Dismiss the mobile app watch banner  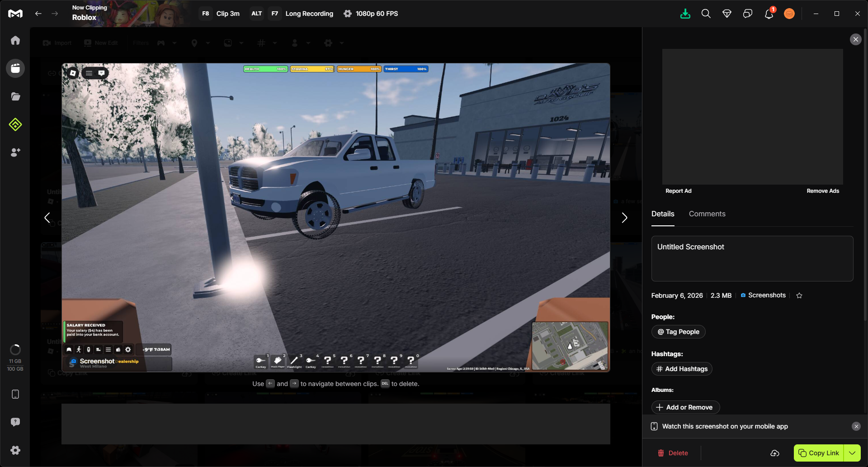[x=856, y=426]
